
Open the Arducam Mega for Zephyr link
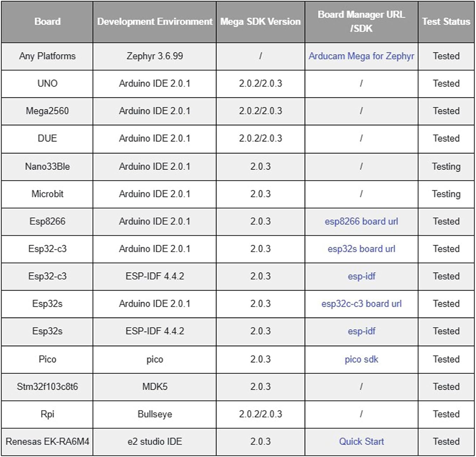pyautogui.click(x=361, y=56)
